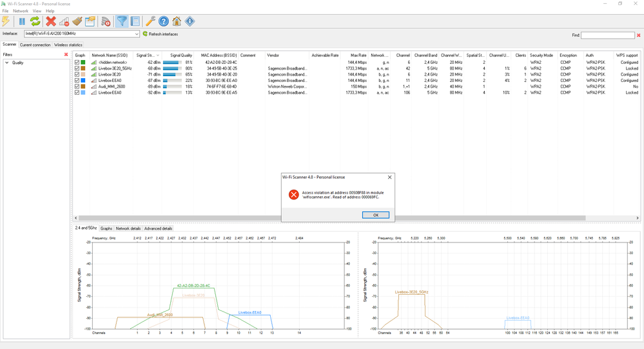
Task: Open help via the blue question mark icon
Action: pyautogui.click(x=164, y=22)
